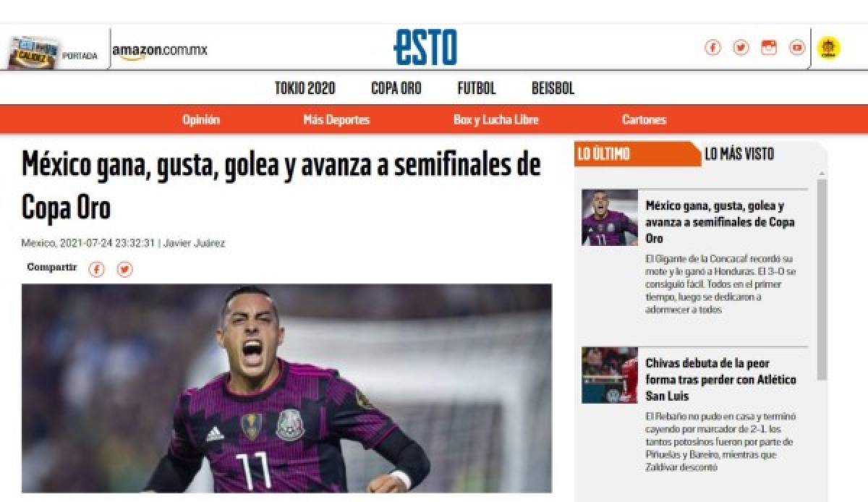Click the sidebar vertical scrollbar
The width and height of the screenshot is (868, 502).
coord(822,279)
